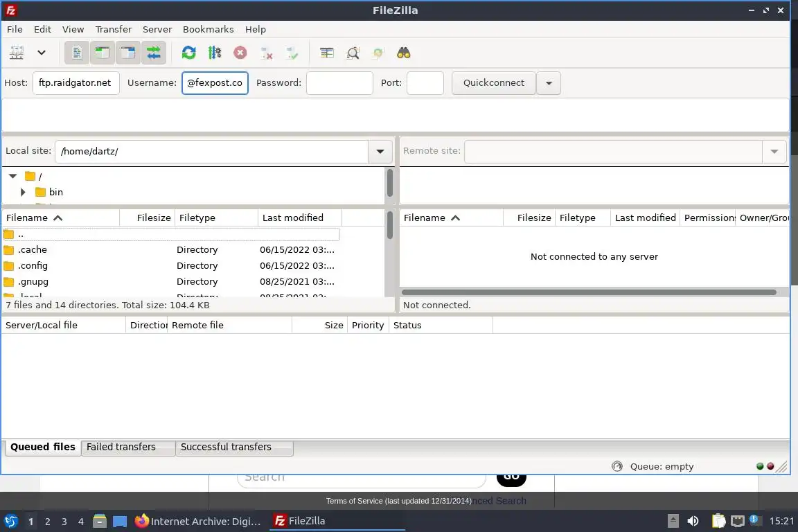Reconnect to the last server icon
Viewport: 798px width, 532px height.
(x=292, y=53)
